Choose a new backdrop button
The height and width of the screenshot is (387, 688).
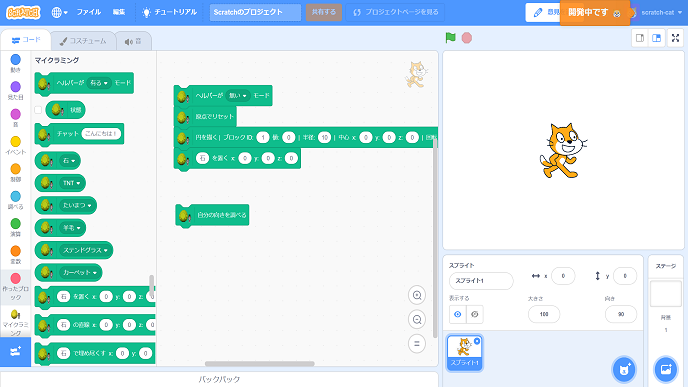[x=666, y=369]
